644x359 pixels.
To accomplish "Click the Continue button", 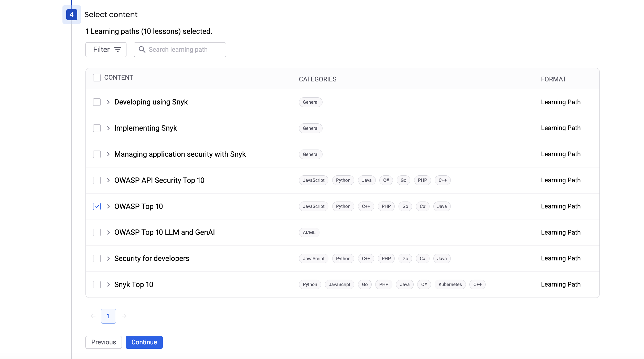I will tap(144, 342).
